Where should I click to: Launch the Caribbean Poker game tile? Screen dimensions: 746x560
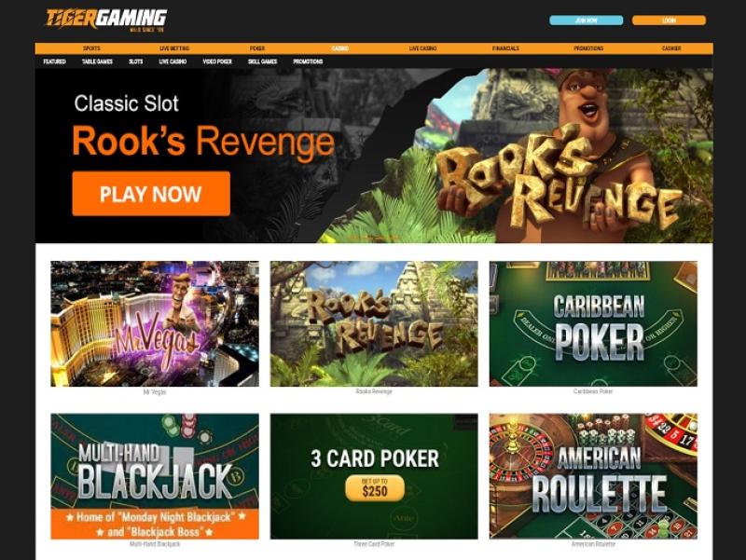(x=593, y=323)
